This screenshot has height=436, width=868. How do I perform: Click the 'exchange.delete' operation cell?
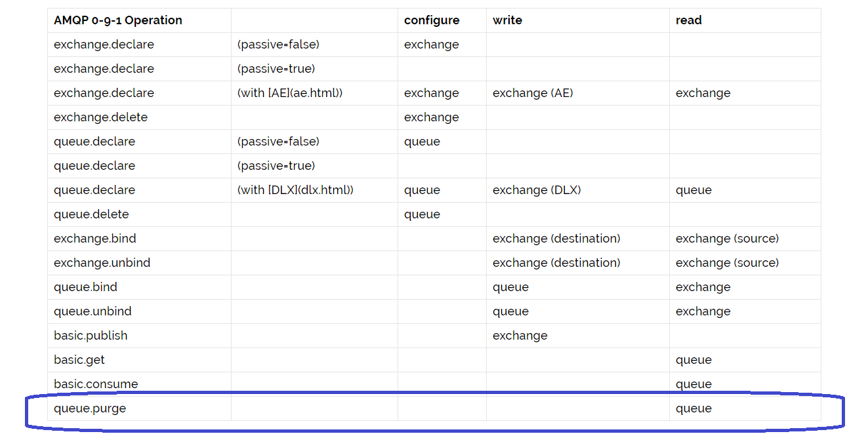100,117
